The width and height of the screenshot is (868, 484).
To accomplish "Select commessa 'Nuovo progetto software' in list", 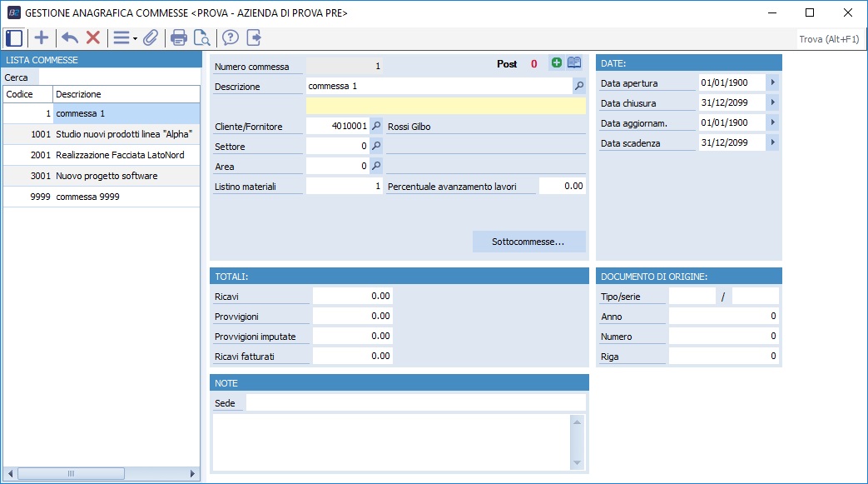I will pos(106,176).
